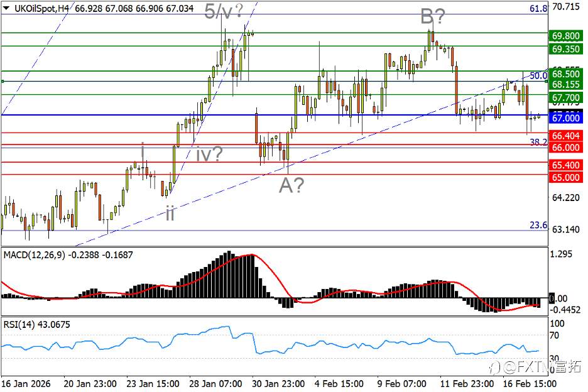The width and height of the screenshot is (588, 392).
Task: Select the 68.155 green price level label
Action: [x=566, y=84]
